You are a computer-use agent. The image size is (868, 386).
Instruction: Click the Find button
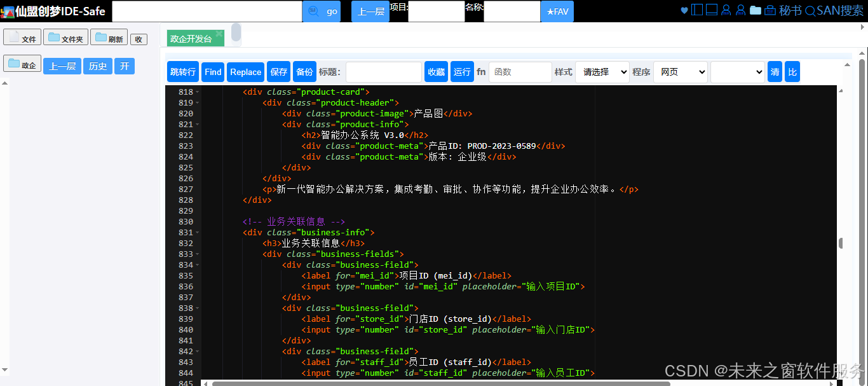(x=214, y=72)
